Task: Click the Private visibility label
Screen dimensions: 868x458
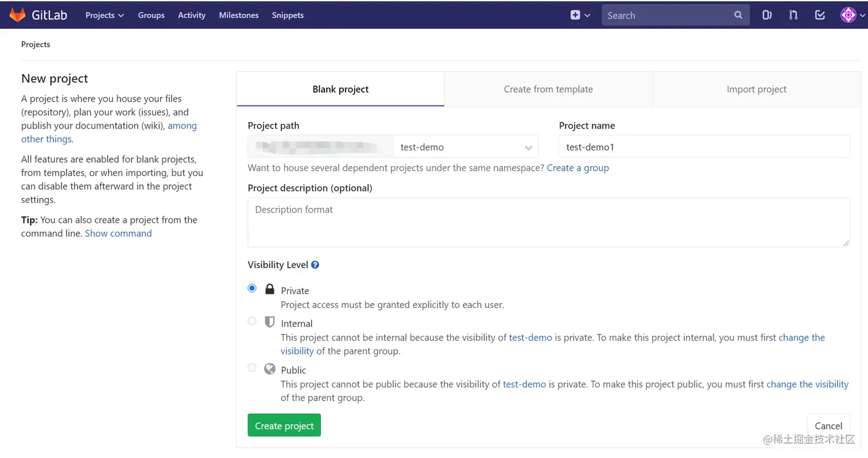Action: point(295,291)
